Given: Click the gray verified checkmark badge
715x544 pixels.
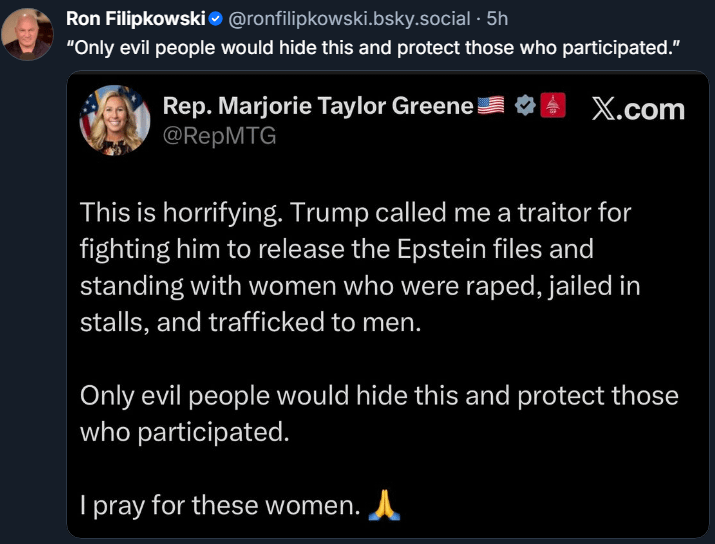Looking at the screenshot, I should pos(525,108).
